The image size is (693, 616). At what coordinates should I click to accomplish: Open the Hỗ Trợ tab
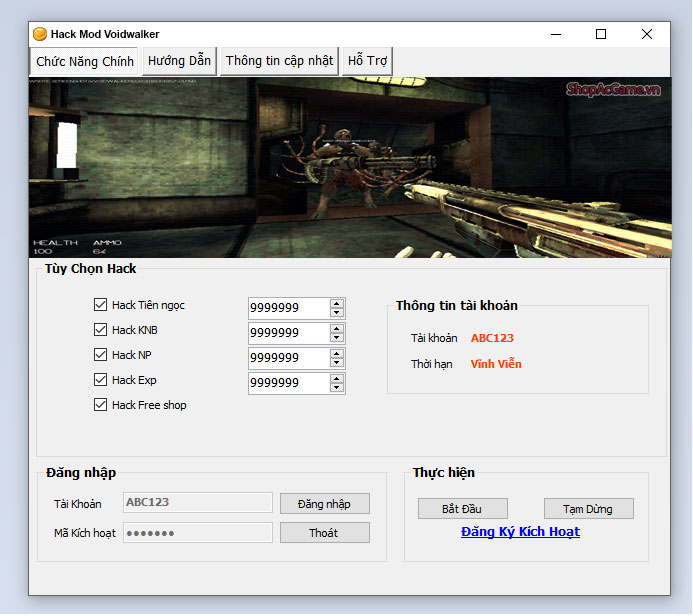(367, 61)
